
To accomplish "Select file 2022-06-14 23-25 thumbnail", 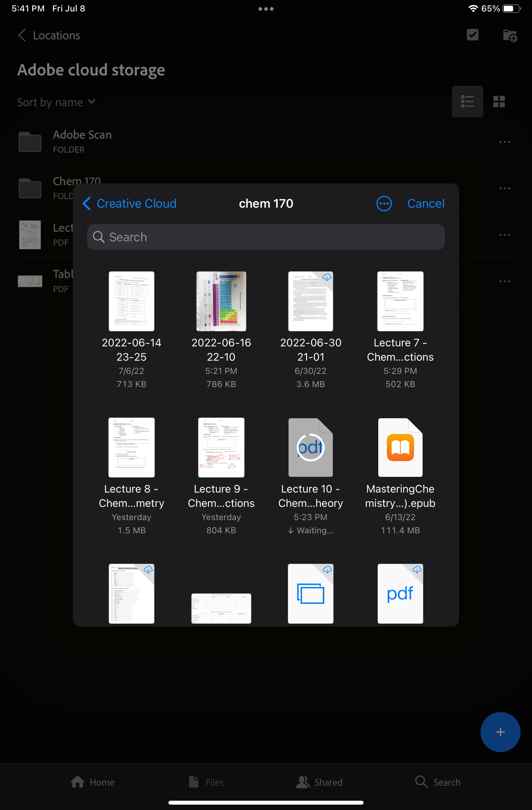I will point(132,301).
